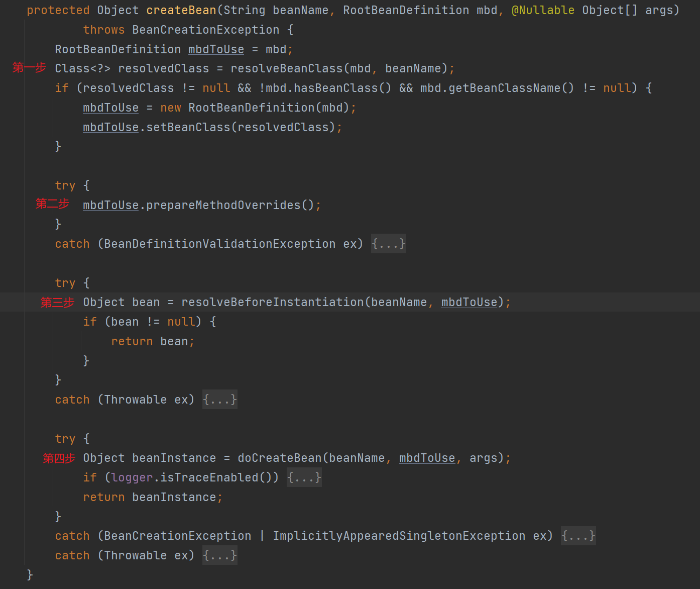The image size is (700, 589).
Task: Click the prepareMethodOverrides method call
Action: click(223, 206)
